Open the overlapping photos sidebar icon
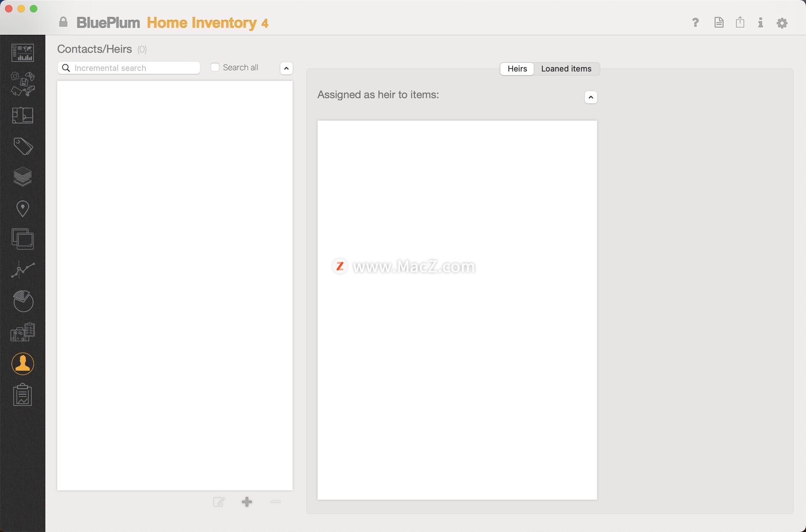 [x=23, y=239]
